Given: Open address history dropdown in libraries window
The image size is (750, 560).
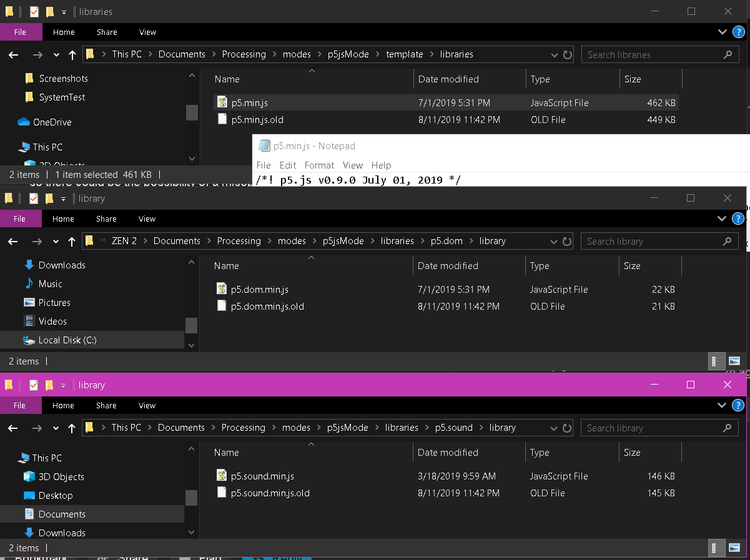Looking at the screenshot, I should coord(555,54).
